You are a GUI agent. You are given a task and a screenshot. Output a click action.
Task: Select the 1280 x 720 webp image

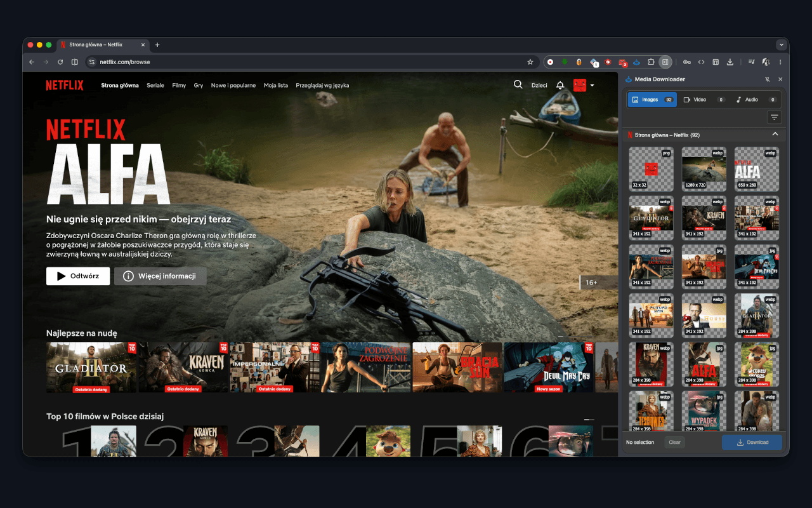coord(704,170)
